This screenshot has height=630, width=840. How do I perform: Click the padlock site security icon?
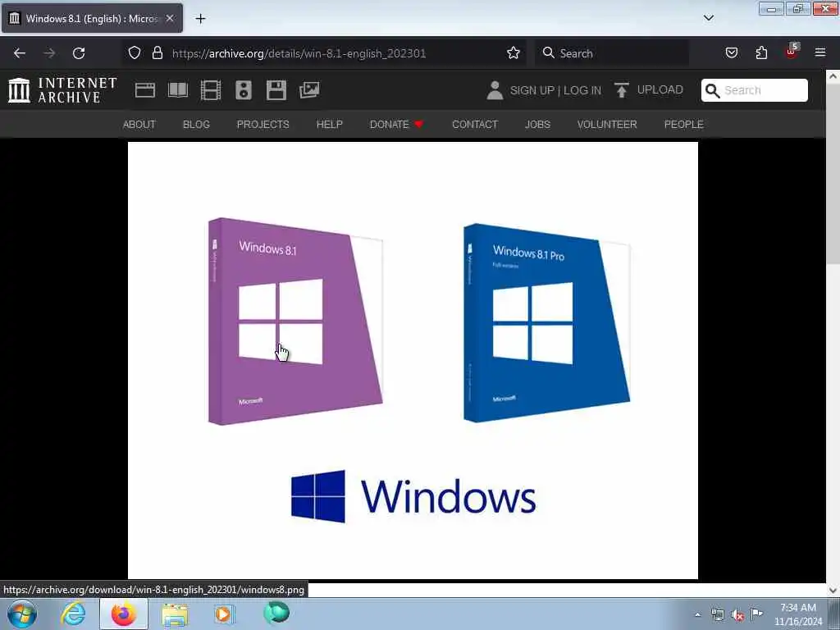157,52
